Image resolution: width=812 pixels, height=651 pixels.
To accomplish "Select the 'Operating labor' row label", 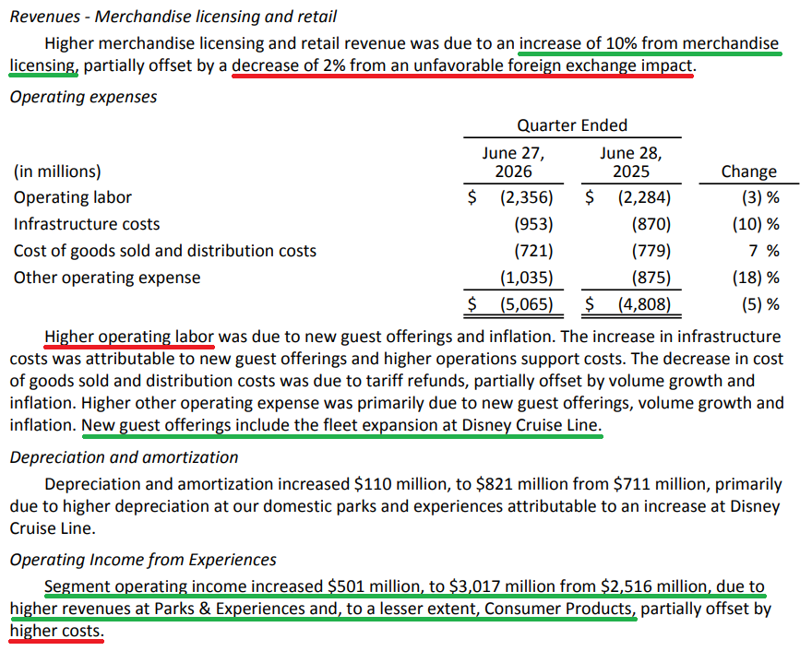I will tap(73, 197).
